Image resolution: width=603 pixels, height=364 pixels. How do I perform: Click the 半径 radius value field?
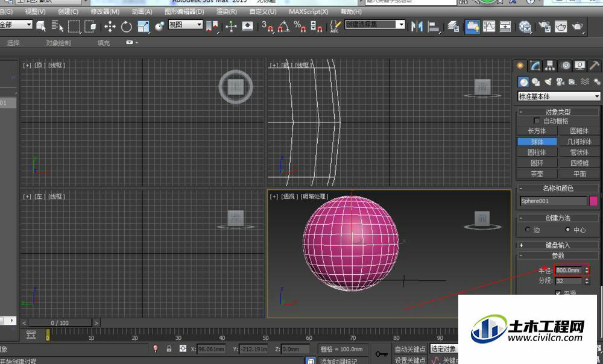pyautogui.click(x=569, y=270)
